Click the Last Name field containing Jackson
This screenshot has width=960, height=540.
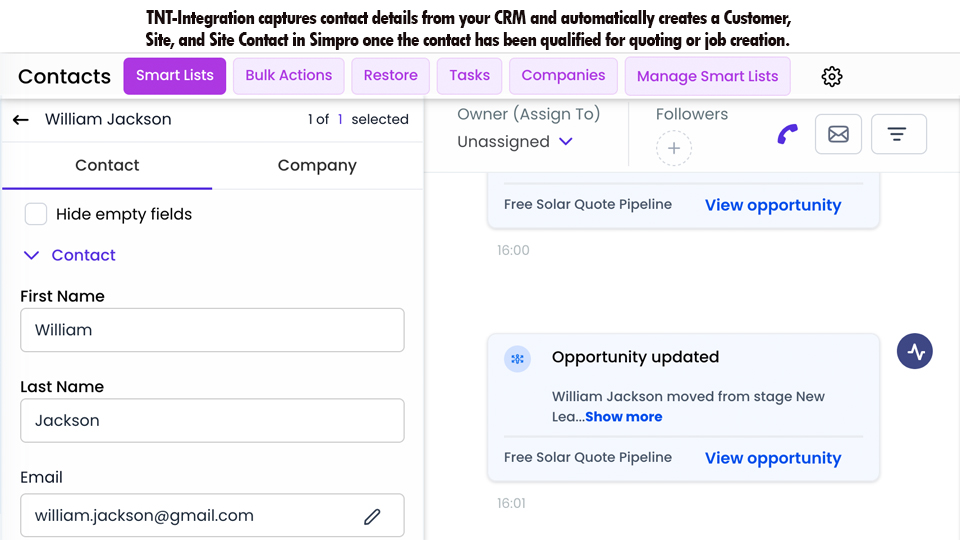pos(212,421)
